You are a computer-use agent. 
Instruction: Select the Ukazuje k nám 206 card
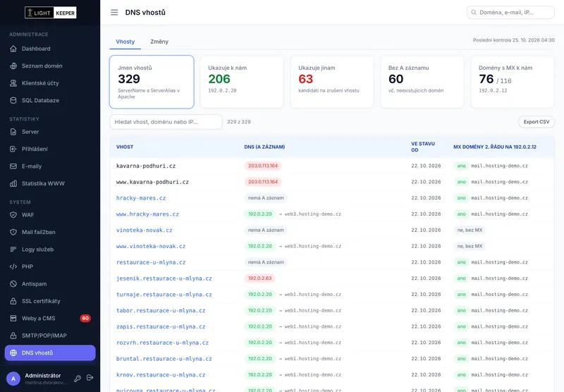click(x=242, y=82)
